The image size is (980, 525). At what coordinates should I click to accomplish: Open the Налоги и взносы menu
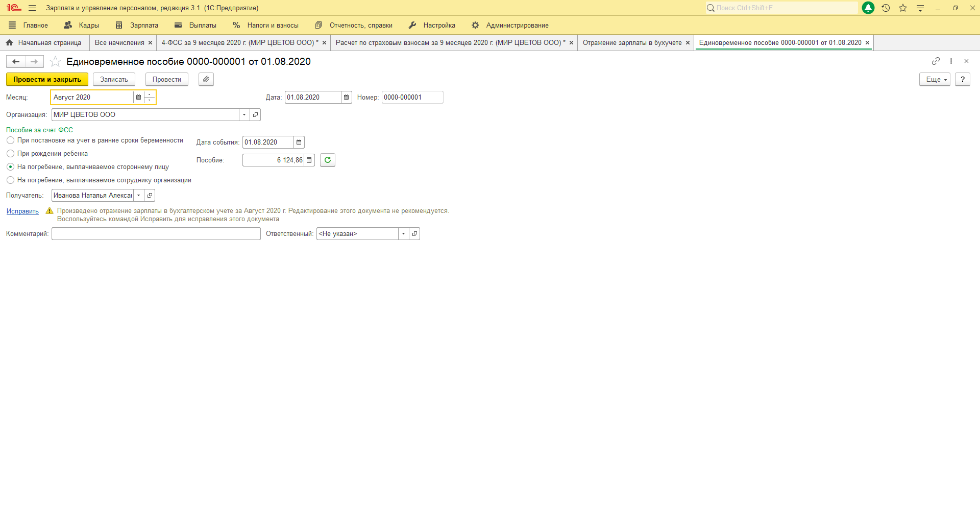(265, 26)
